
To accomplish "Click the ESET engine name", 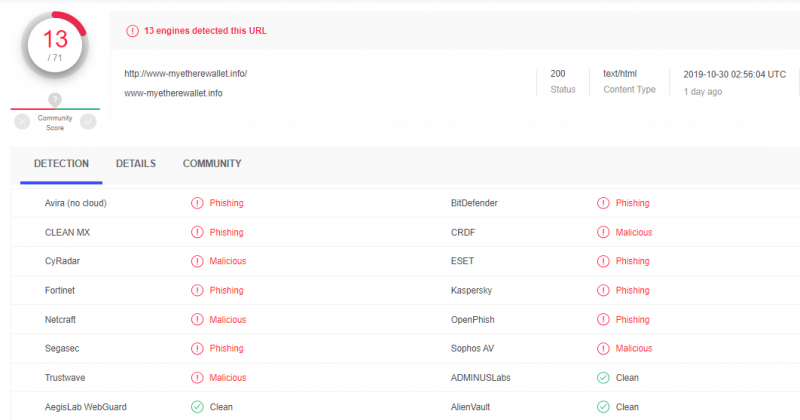I will (x=462, y=261).
